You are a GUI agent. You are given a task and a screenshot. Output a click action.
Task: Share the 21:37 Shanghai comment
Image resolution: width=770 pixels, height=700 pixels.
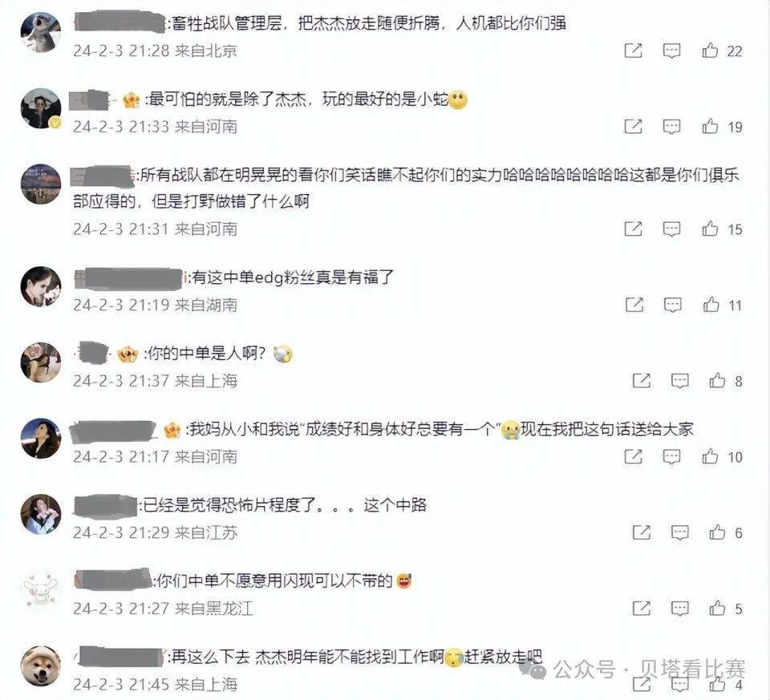(642, 380)
